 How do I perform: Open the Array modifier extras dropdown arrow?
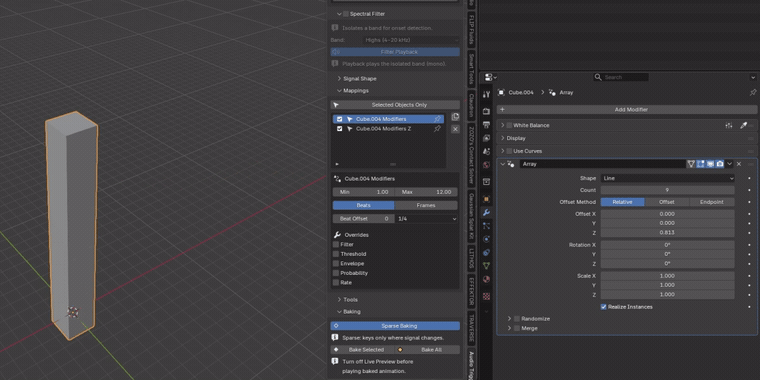click(x=729, y=164)
